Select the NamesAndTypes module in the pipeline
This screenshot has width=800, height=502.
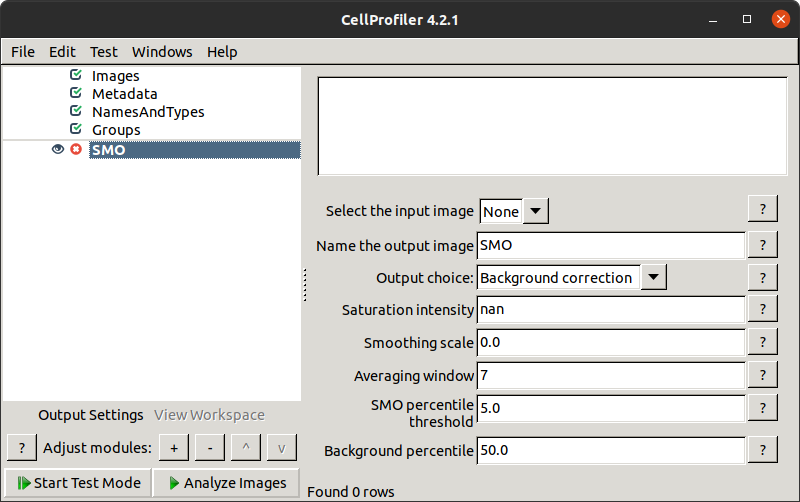point(148,112)
